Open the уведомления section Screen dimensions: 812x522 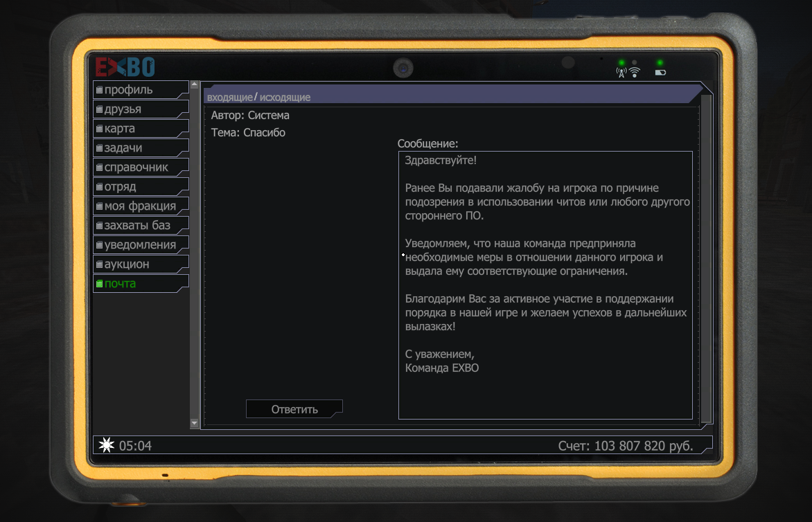click(x=141, y=244)
